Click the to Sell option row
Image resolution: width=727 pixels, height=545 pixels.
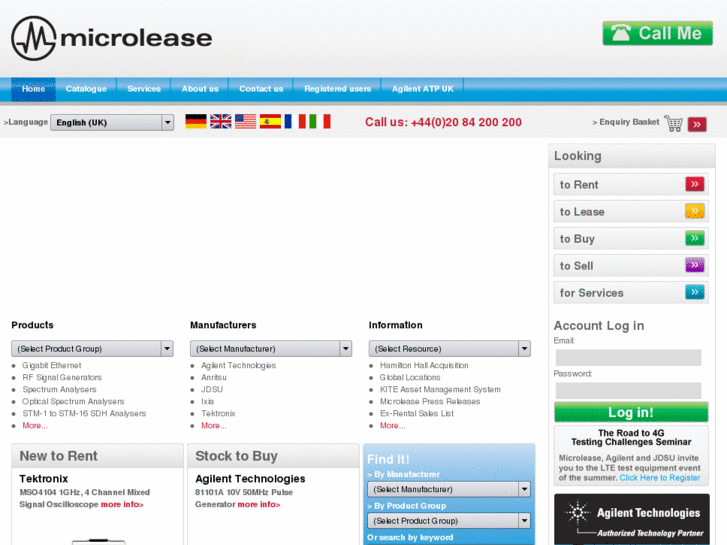631,265
